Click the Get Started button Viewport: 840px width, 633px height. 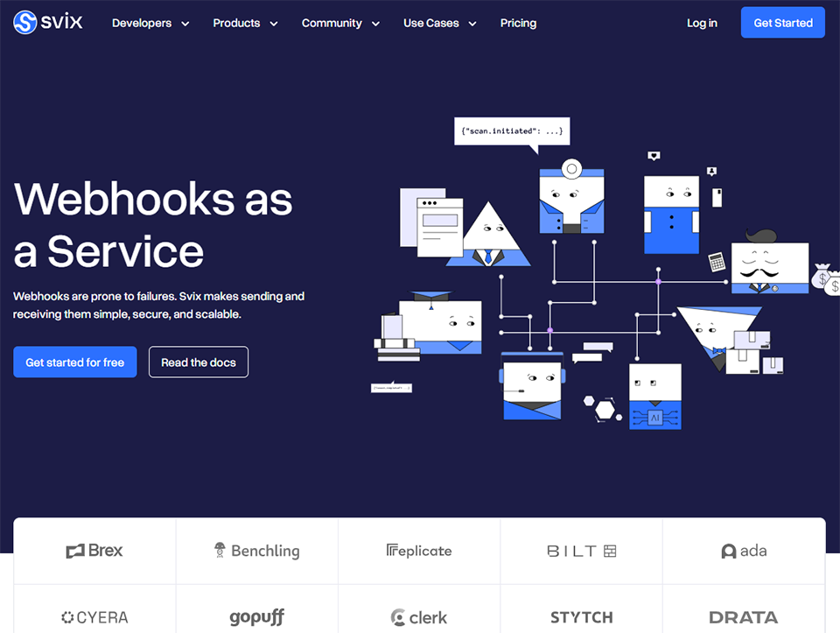[x=782, y=23]
